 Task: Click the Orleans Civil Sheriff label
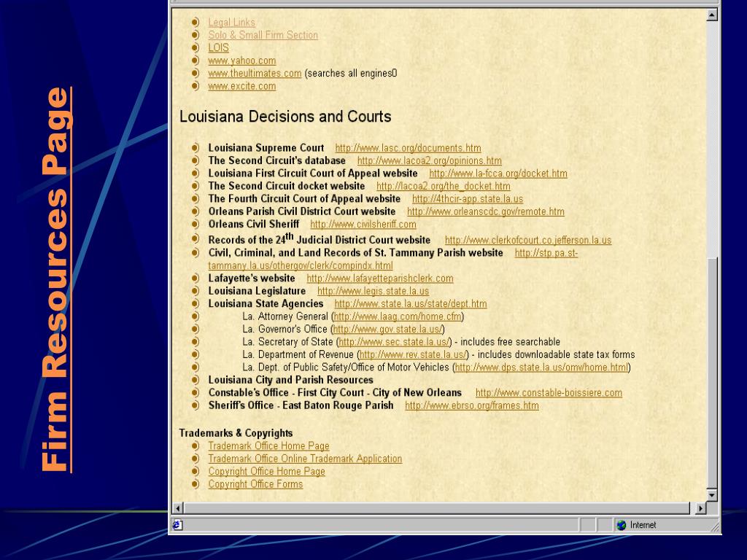tap(253, 225)
